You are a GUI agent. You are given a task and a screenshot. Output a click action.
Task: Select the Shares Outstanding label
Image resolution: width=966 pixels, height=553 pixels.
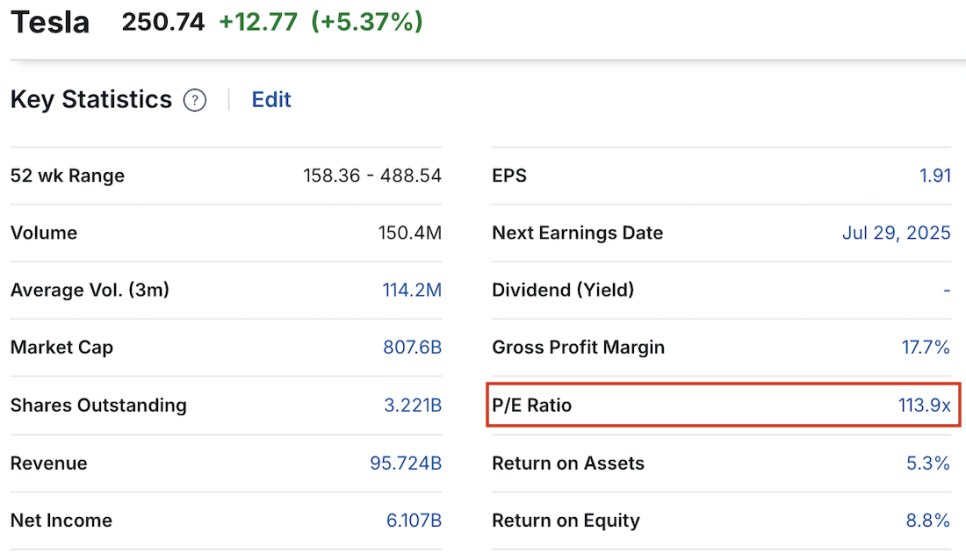[99, 405]
